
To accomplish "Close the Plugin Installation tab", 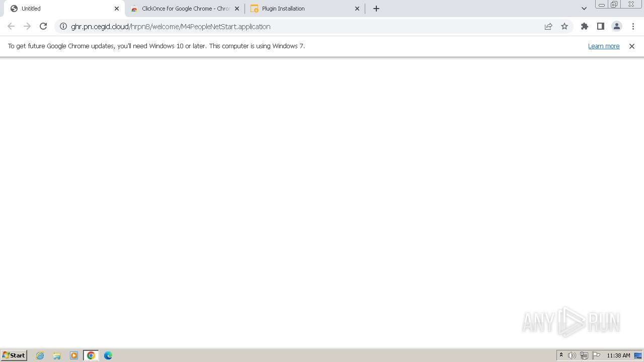I will pos(357,9).
